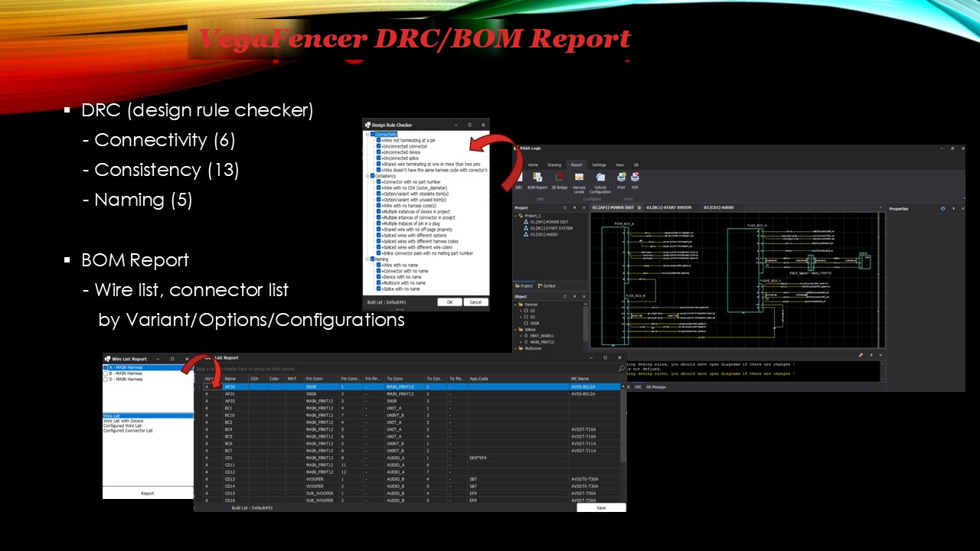Click Save in Wire List Report

coord(601,507)
